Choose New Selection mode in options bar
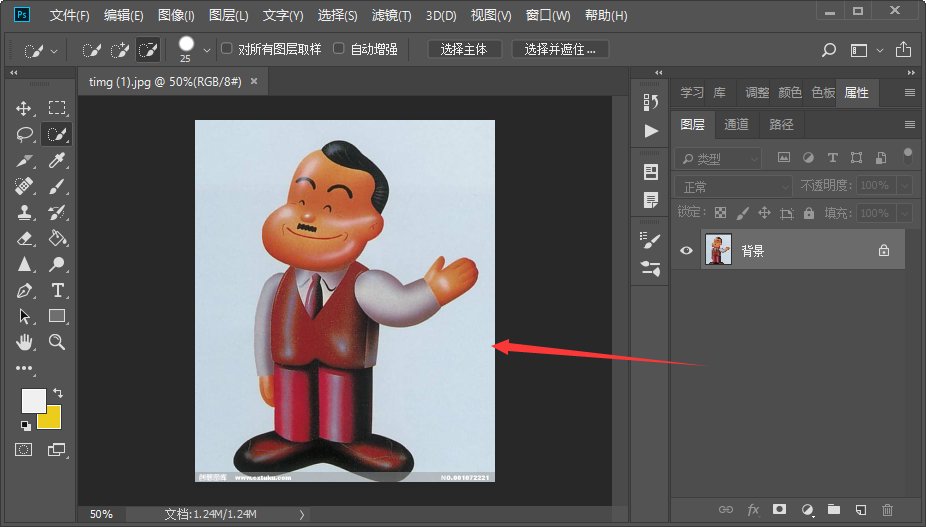 click(x=92, y=50)
